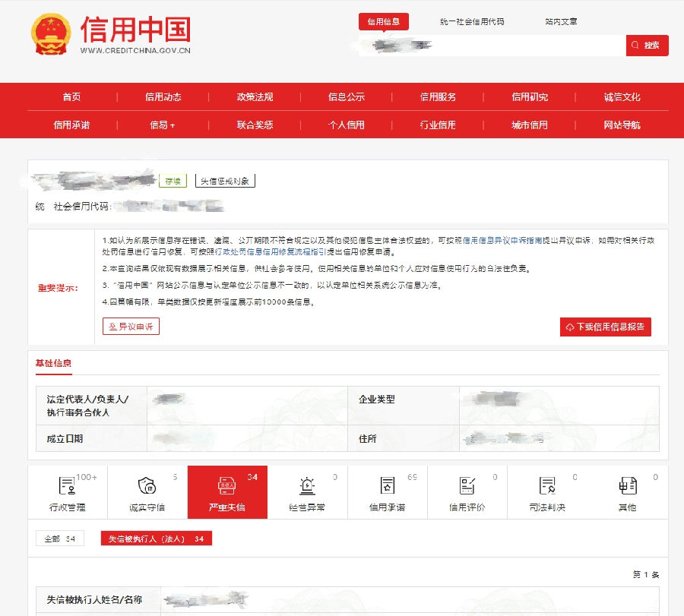This screenshot has height=616, width=684.
Task: Click the magnifier icon in search button
Action: 635,45
